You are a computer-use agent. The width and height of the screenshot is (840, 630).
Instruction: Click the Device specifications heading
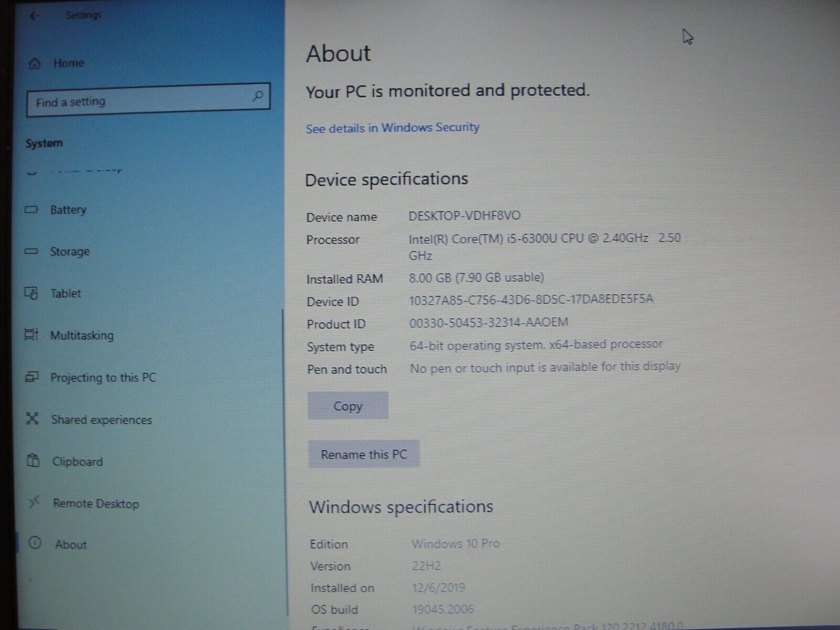386,180
